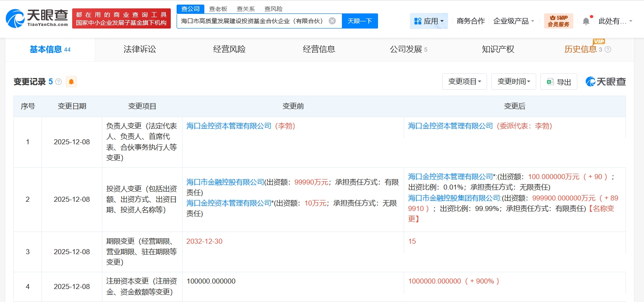
Task: Click the orange change-record alert bell
Action: click(x=71, y=82)
